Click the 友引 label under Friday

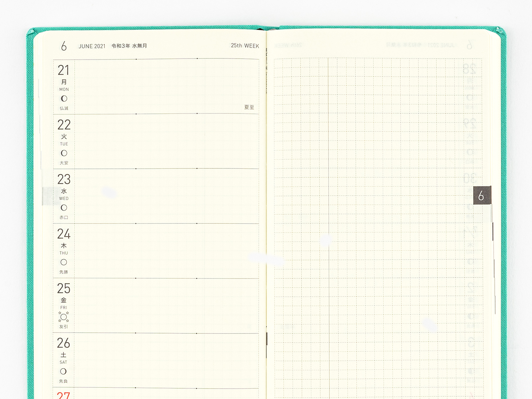coord(64,327)
